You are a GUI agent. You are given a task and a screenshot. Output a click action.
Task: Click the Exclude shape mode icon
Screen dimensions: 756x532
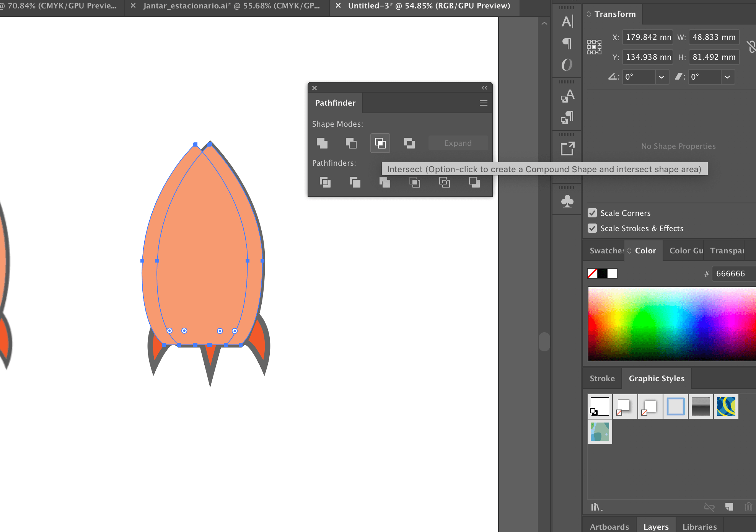coord(409,143)
